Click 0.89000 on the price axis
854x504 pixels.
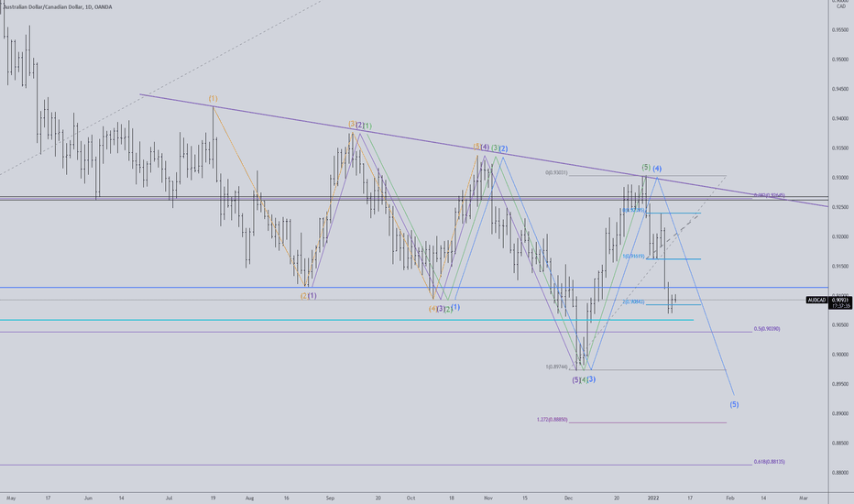coord(840,413)
